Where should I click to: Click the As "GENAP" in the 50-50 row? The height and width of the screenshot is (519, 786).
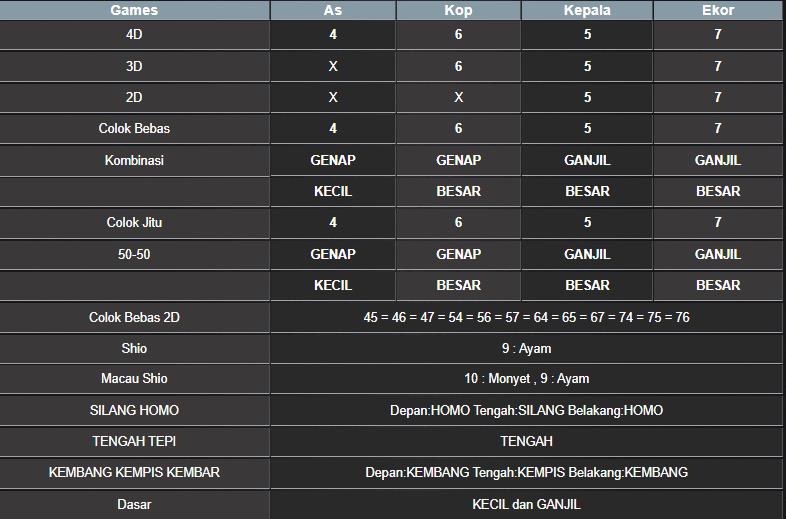333,254
